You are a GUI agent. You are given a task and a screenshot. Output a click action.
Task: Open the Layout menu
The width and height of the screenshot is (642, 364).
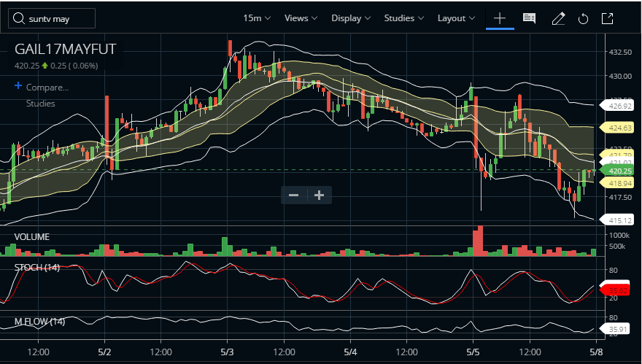click(456, 18)
